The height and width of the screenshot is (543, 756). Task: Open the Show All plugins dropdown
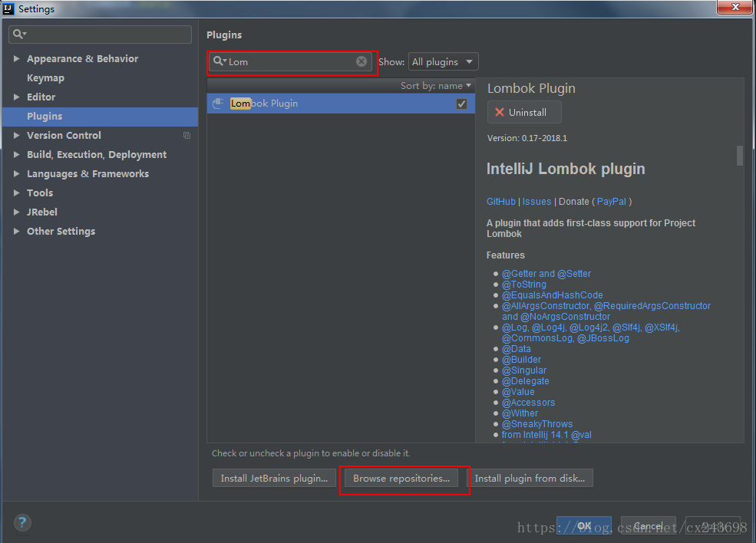point(443,61)
